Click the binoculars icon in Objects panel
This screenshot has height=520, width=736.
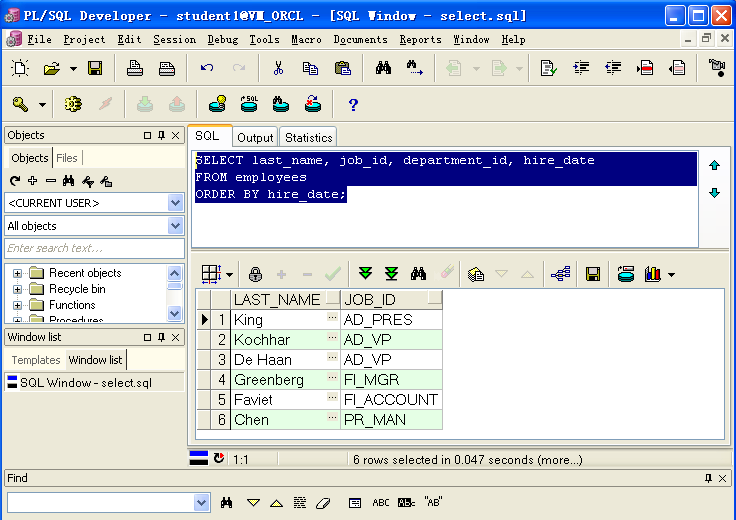(x=69, y=181)
